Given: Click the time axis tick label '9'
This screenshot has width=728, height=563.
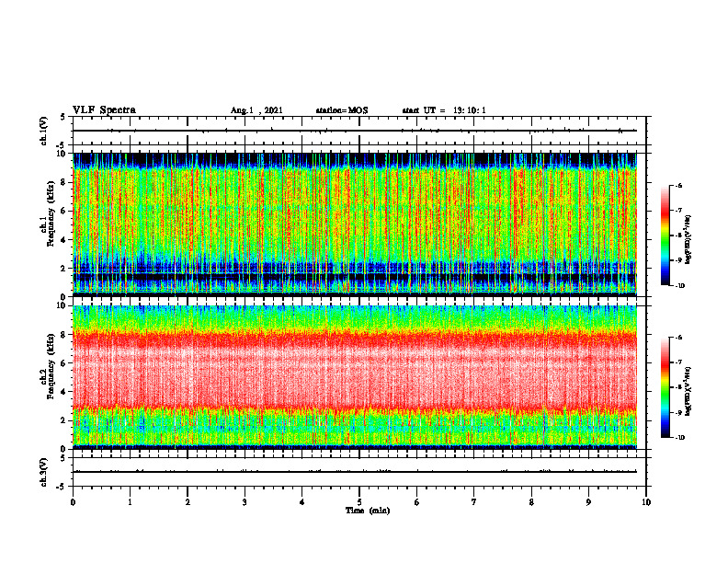Looking at the screenshot, I should (588, 502).
